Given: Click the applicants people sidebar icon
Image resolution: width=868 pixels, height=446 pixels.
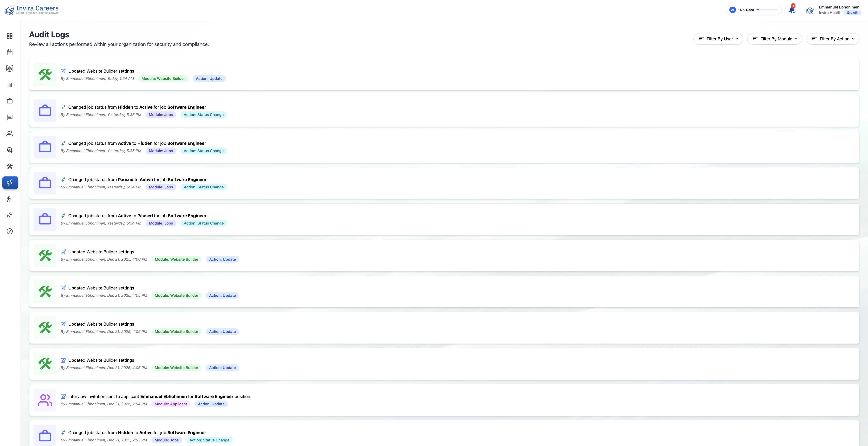Looking at the screenshot, I should [10, 134].
